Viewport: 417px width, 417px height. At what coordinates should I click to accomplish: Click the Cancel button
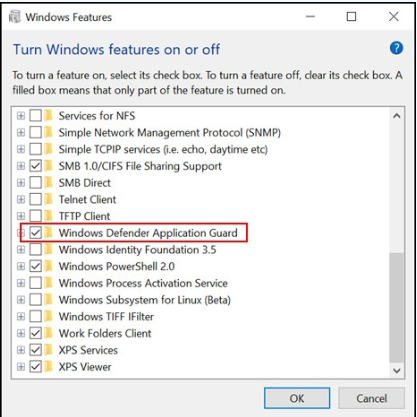[371, 398]
